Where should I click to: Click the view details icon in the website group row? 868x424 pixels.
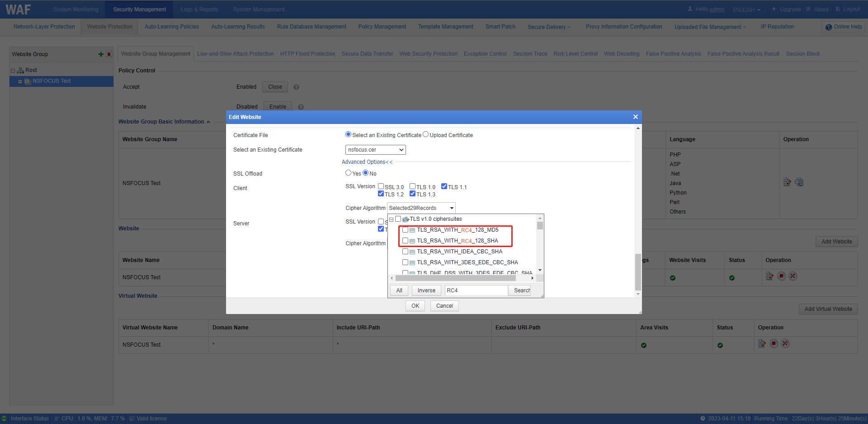(799, 182)
